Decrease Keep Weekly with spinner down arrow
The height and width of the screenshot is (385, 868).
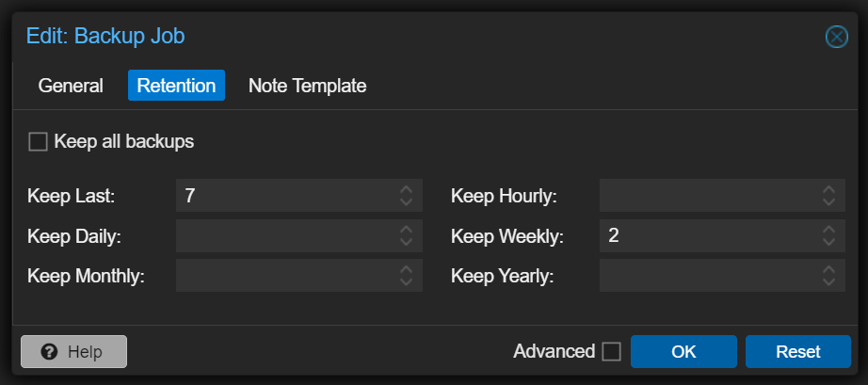[x=828, y=241]
